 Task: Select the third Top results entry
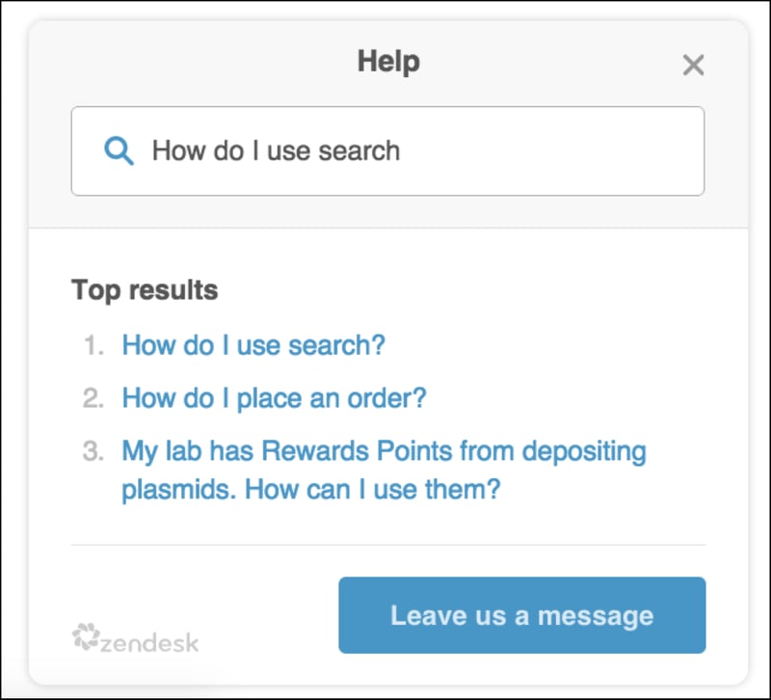(384, 470)
